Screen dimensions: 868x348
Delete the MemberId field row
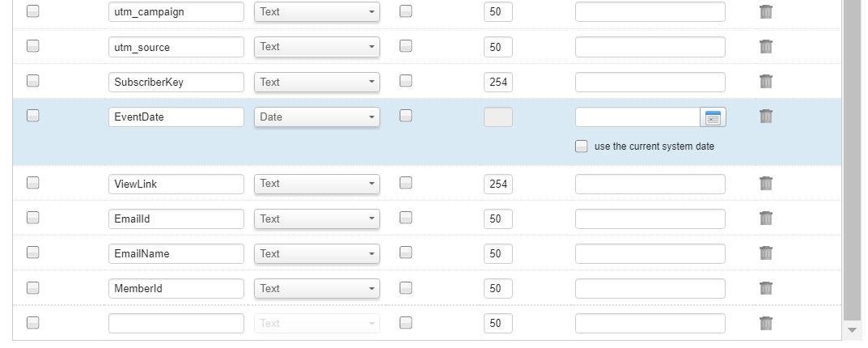pyautogui.click(x=766, y=288)
